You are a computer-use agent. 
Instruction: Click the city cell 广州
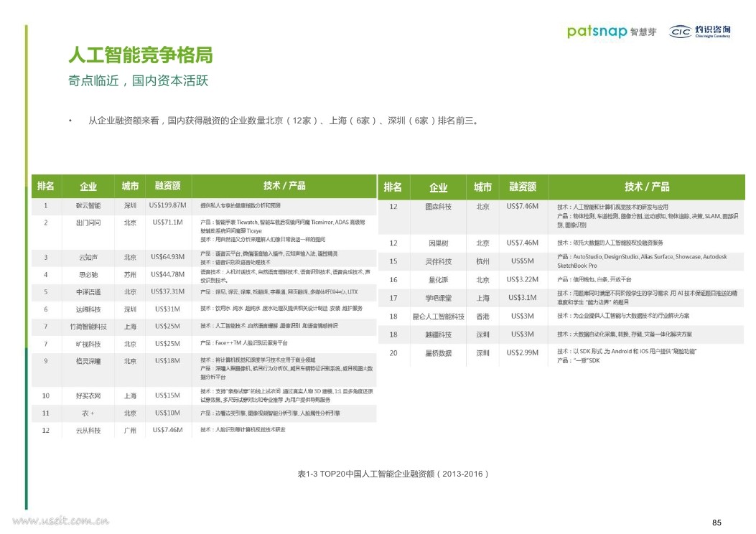[130, 431]
